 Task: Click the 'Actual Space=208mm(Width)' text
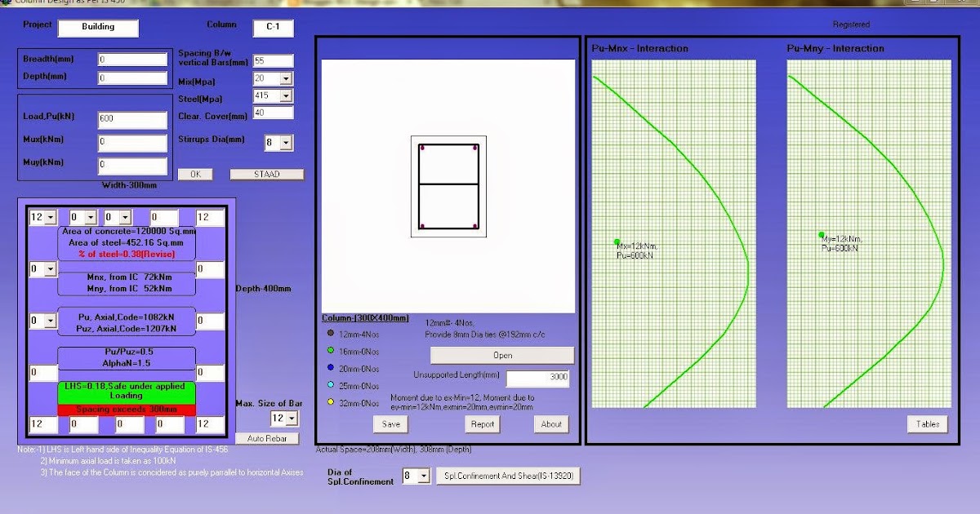[365, 450]
